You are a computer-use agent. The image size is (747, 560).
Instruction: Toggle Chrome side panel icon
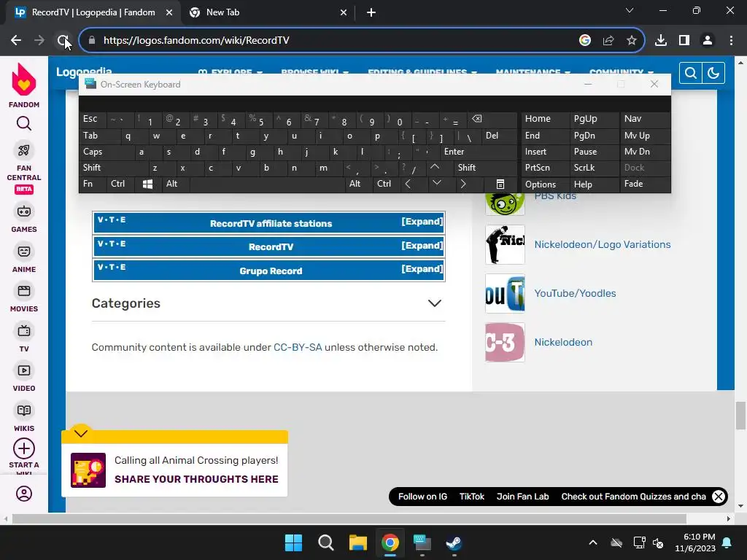pyautogui.click(x=684, y=41)
